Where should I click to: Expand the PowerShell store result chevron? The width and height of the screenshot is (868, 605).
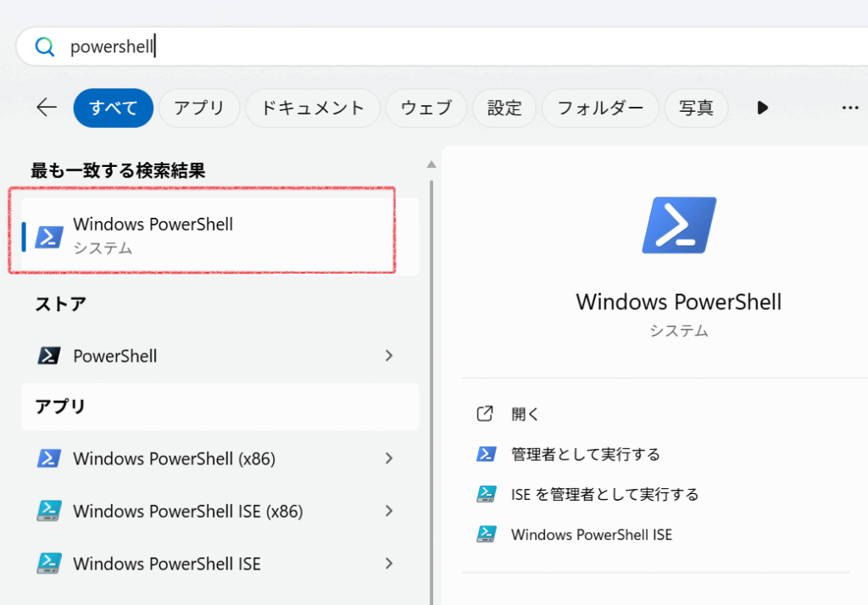pyautogui.click(x=389, y=356)
